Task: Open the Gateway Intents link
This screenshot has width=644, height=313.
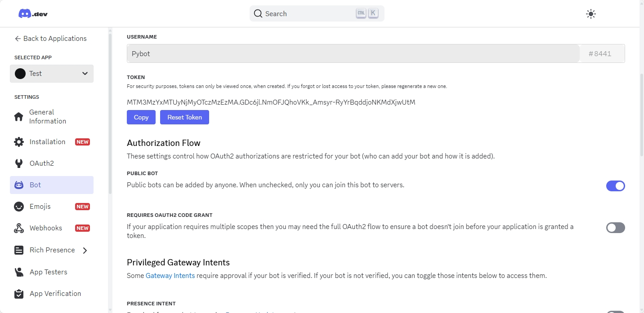Action: (170, 275)
